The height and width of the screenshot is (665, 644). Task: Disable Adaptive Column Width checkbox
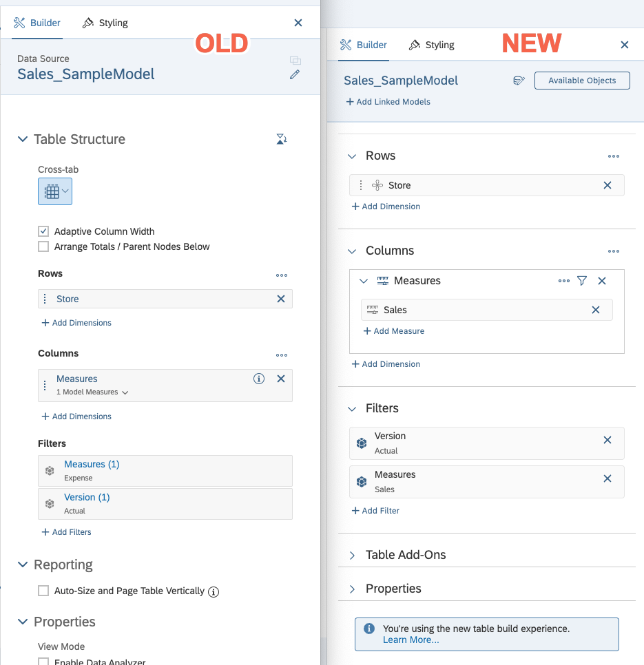click(43, 231)
